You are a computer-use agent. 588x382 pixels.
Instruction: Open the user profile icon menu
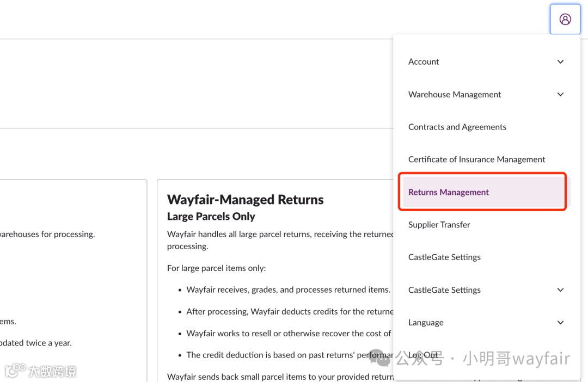tap(565, 19)
